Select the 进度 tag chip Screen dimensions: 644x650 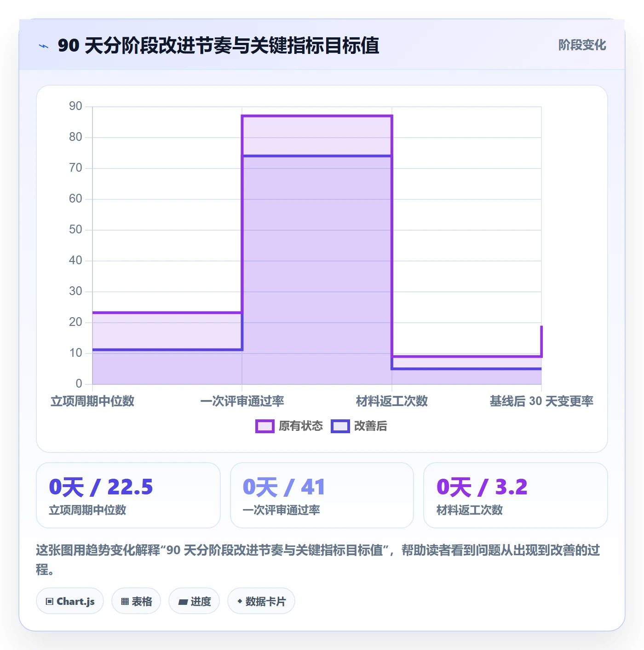pyautogui.click(x=194, y=601)
